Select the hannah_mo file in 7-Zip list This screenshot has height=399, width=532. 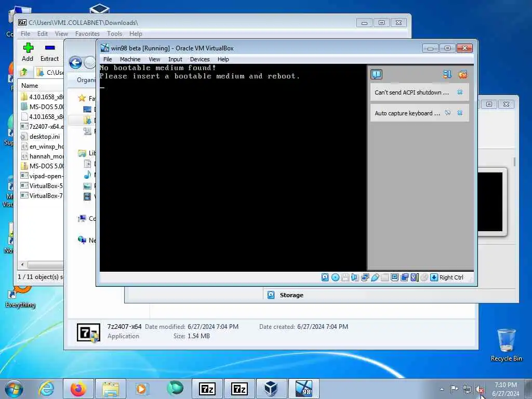click(x=42, y=156)
